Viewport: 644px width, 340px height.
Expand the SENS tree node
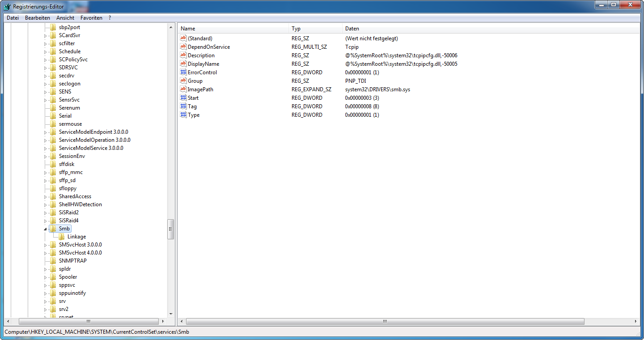[x=45, y=92]
